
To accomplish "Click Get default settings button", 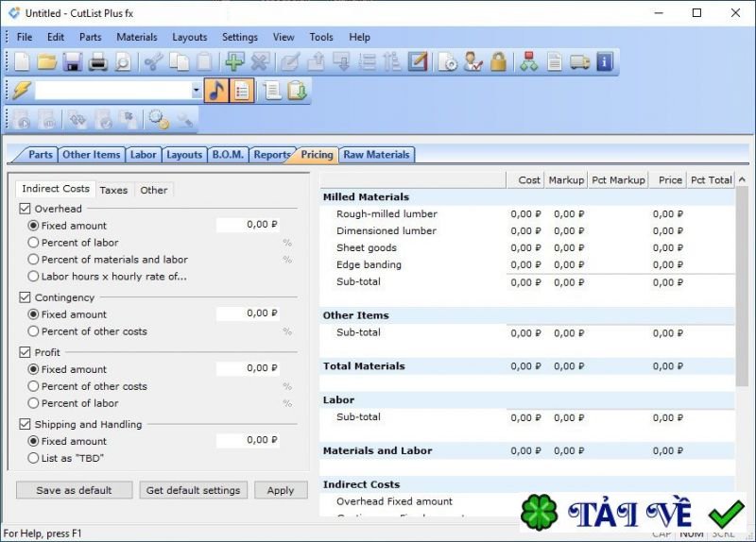I will (194, 490).
